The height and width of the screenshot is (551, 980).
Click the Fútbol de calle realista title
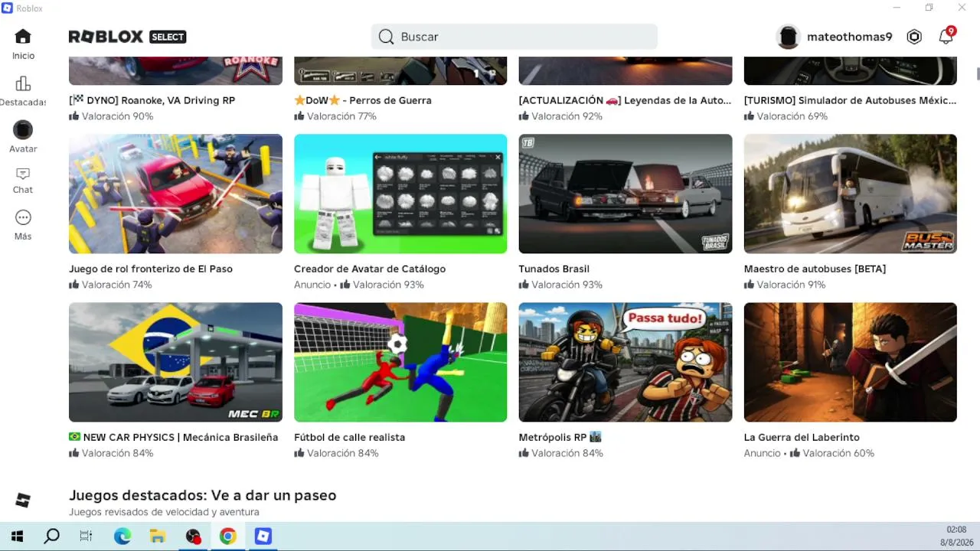coord(350,437)
